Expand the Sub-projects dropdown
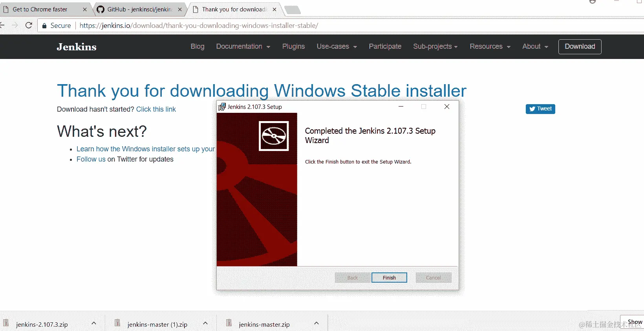This screenshot has height=331, width=644. [x=435, y=46]
